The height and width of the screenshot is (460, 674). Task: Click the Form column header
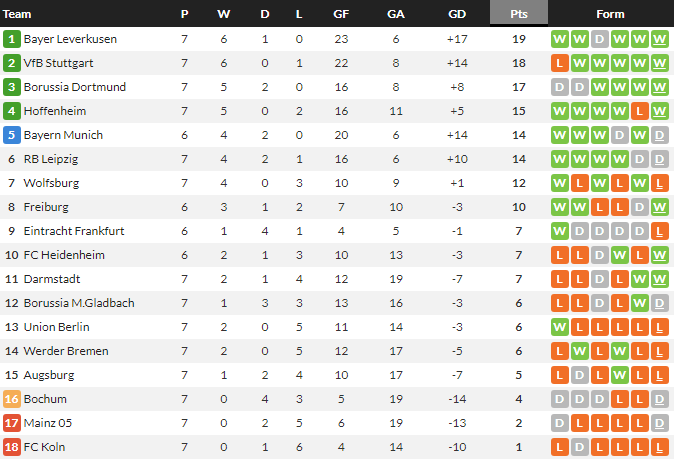click(609, 14)
